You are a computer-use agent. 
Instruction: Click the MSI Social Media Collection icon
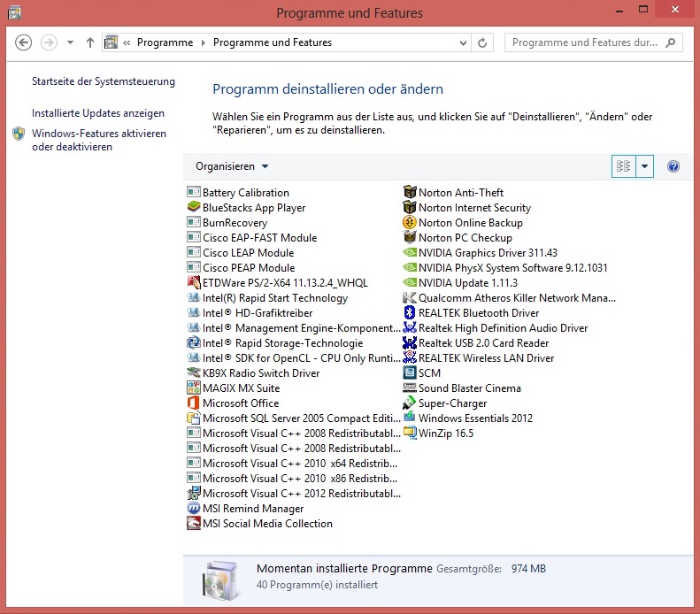tap(193, 524)
